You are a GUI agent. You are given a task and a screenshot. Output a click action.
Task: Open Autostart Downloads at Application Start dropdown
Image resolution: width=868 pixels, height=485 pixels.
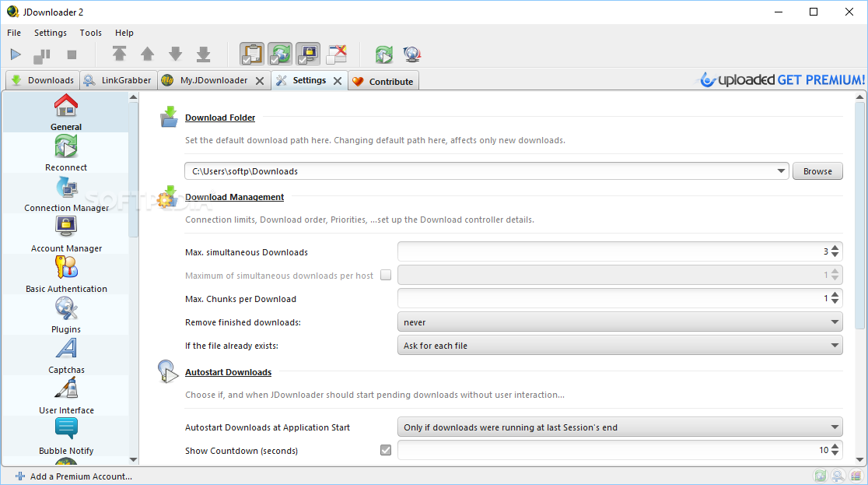620,427
